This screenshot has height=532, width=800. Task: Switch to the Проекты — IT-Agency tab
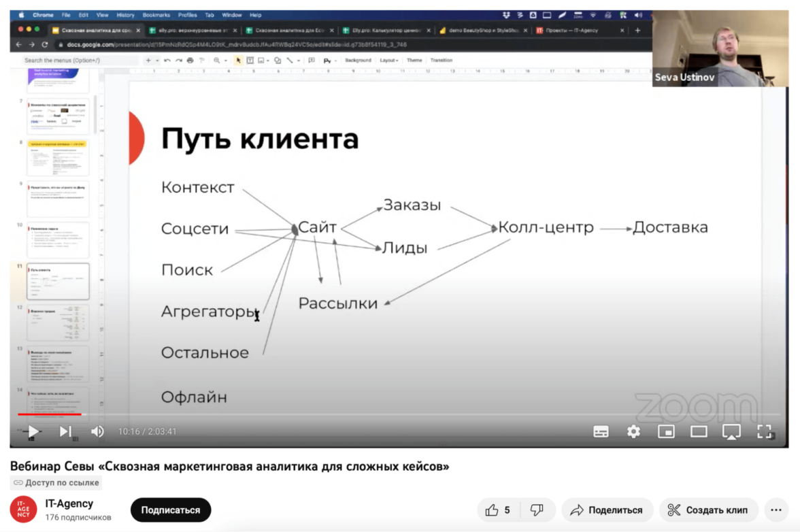(x=581, y=31)
